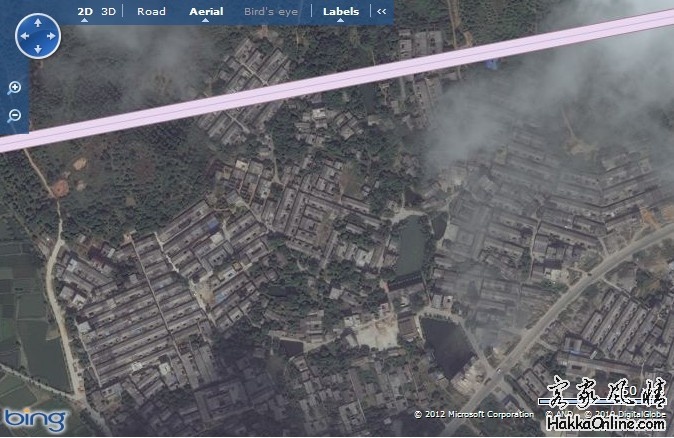
Task: Collapse the map toolbar with double chevron
Action: (x=381, y=12)
